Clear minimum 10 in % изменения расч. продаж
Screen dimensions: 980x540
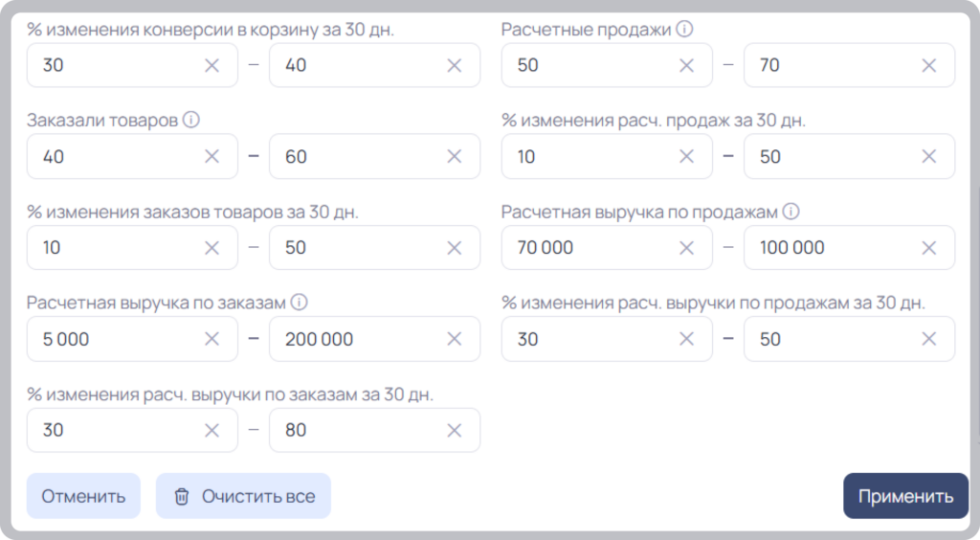coord(686,156)
